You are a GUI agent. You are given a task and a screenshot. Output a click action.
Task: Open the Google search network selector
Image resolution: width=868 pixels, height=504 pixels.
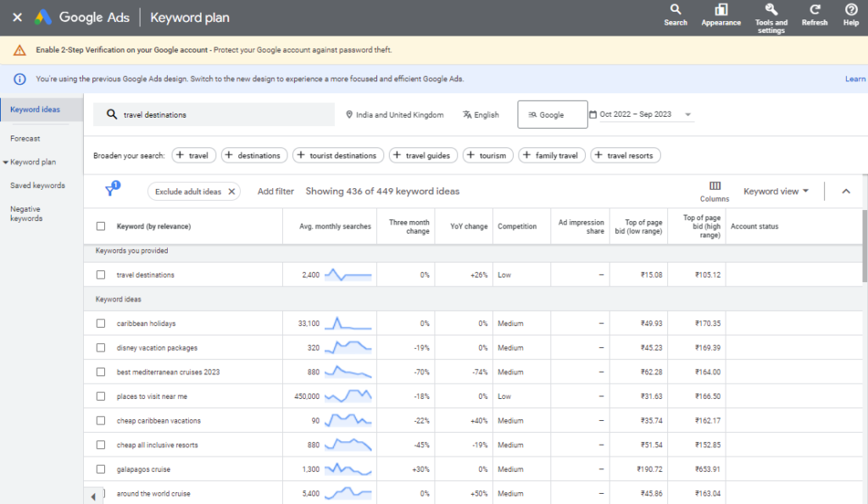(x=553, y=114)
